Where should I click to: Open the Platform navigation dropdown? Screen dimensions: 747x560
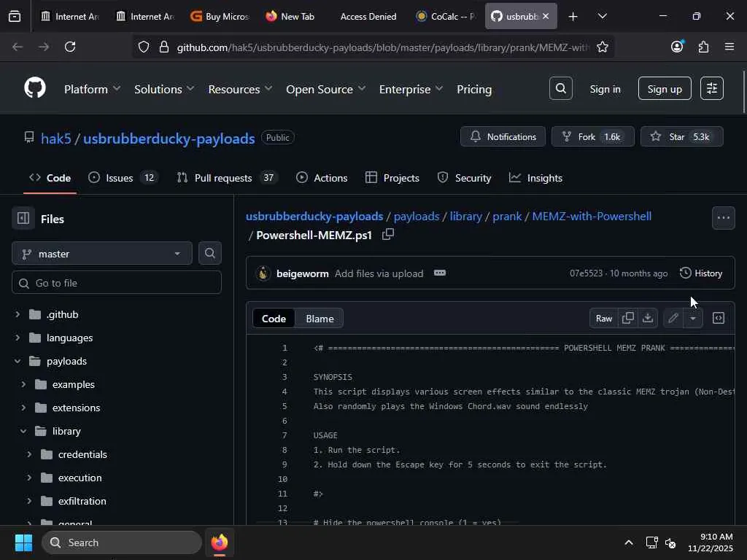92,89
